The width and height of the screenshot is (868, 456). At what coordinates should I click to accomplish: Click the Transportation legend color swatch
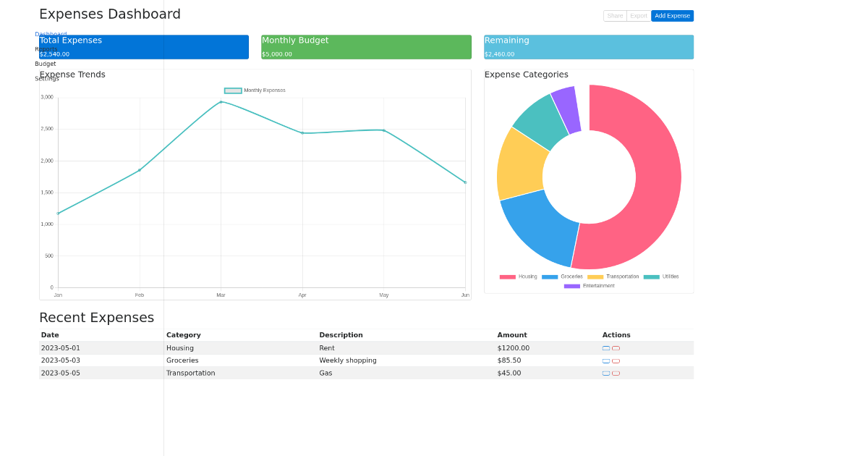pyautogui.click(x=597, y=276)
